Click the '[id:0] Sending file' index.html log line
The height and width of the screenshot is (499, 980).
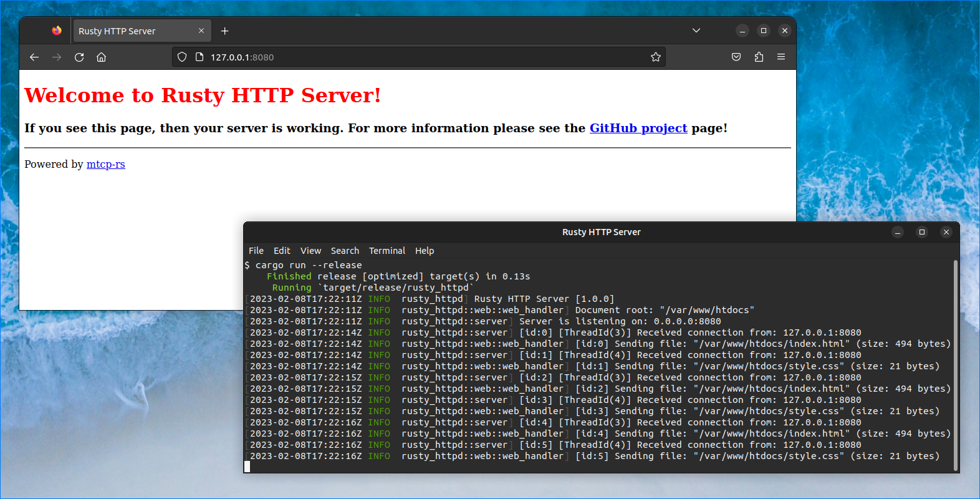(x=597, y=344)
